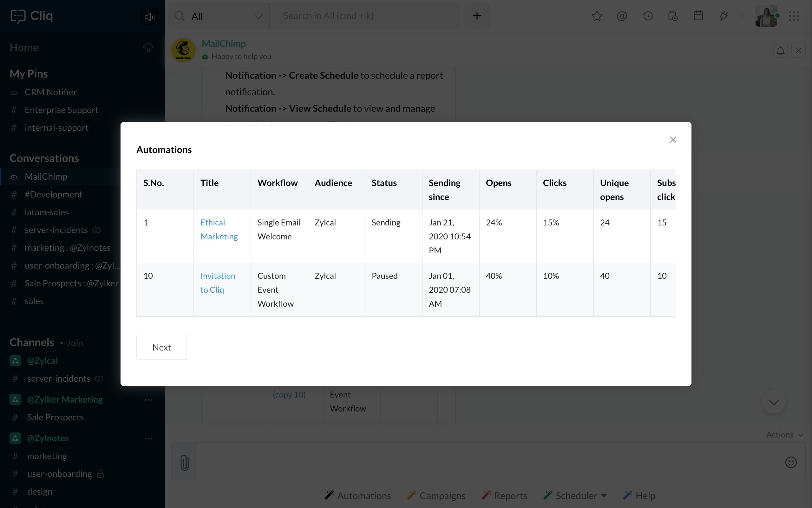Open the (copy 10) link in chat
812x508 pixels.
289,394
